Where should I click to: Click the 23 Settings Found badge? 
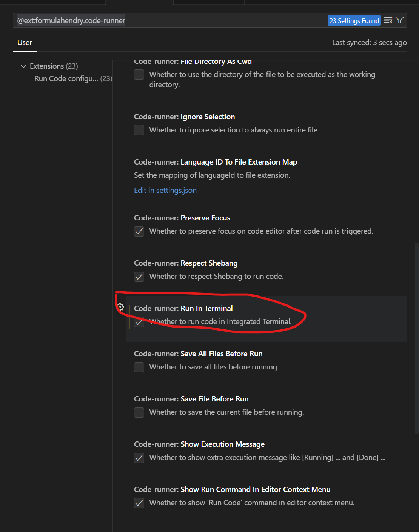click(x=354, y=21)
